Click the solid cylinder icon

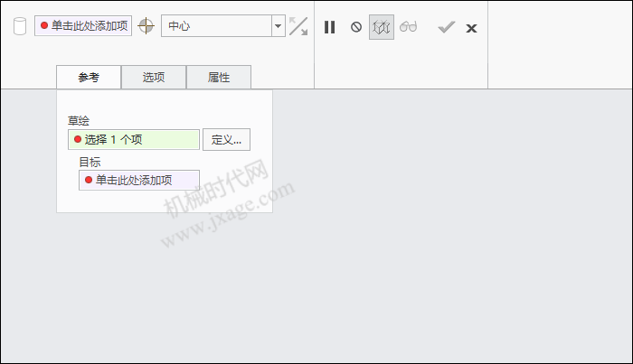pos(20,26)
